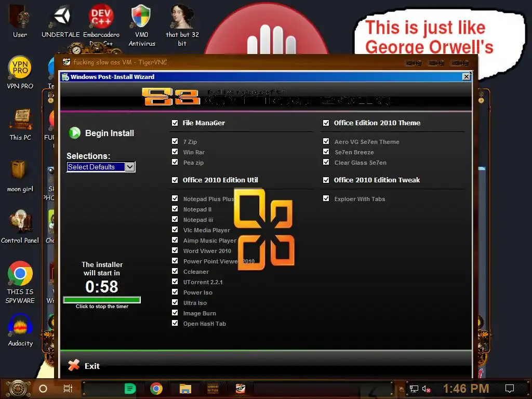Uncheck the Power Iso checkbox
Viewport: 532px width, 399px height.
tap(175, 292)
